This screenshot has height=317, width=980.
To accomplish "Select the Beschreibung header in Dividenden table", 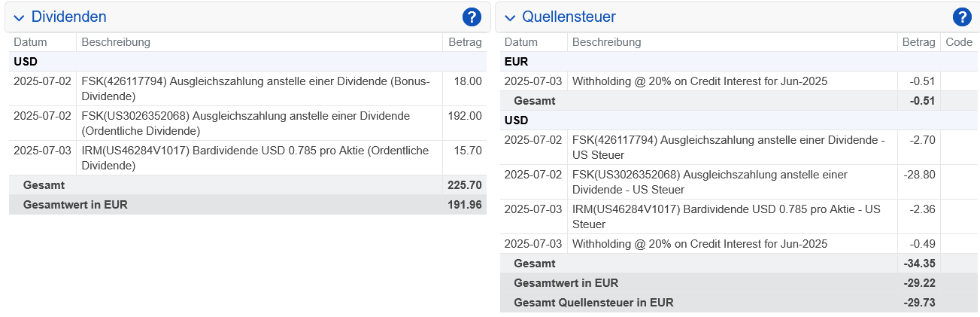I will [x=116, y=42].
